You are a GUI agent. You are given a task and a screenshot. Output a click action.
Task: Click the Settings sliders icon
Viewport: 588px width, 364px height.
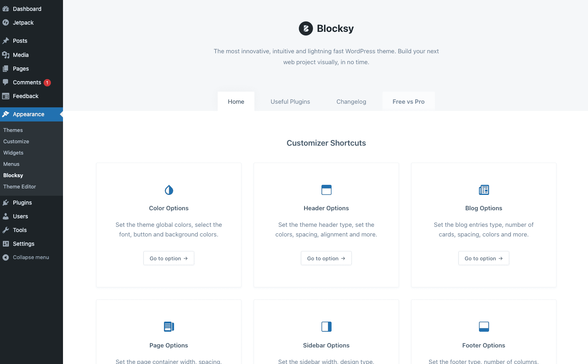click(x=6, y=244)
